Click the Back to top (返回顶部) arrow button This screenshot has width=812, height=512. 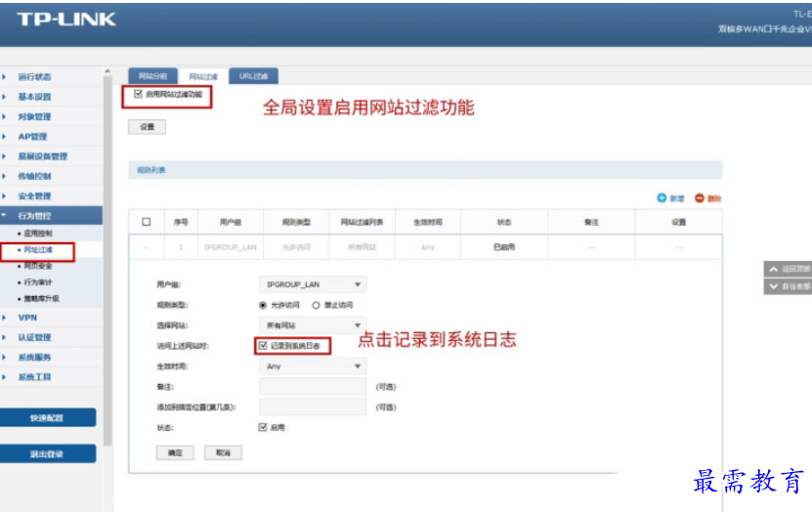tap(788, 269)
